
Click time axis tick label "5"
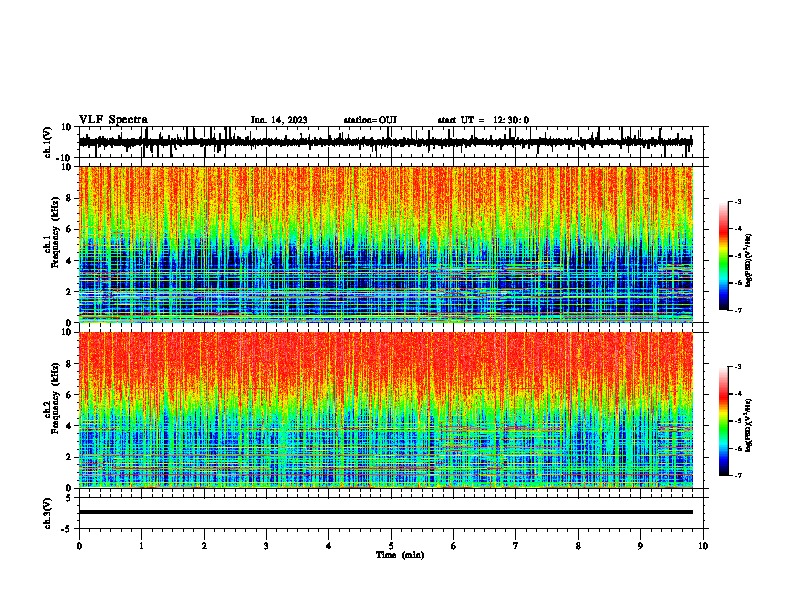(x=391, y=546)
